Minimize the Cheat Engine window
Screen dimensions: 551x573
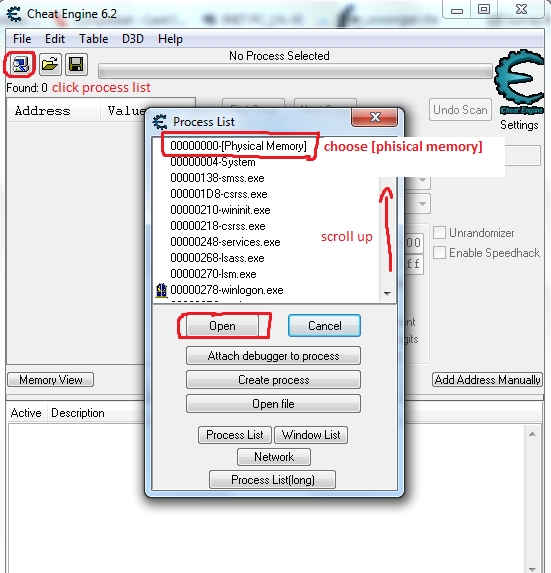457,10
